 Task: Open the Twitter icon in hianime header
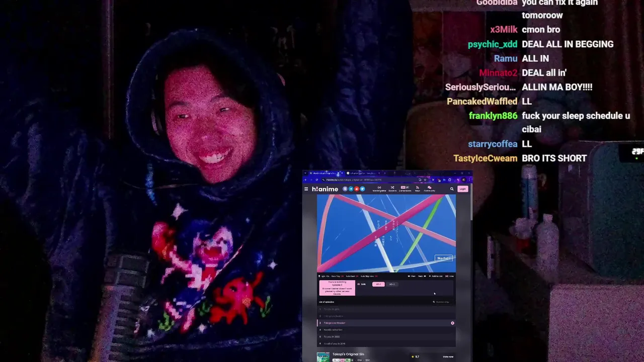pos(362,189)
